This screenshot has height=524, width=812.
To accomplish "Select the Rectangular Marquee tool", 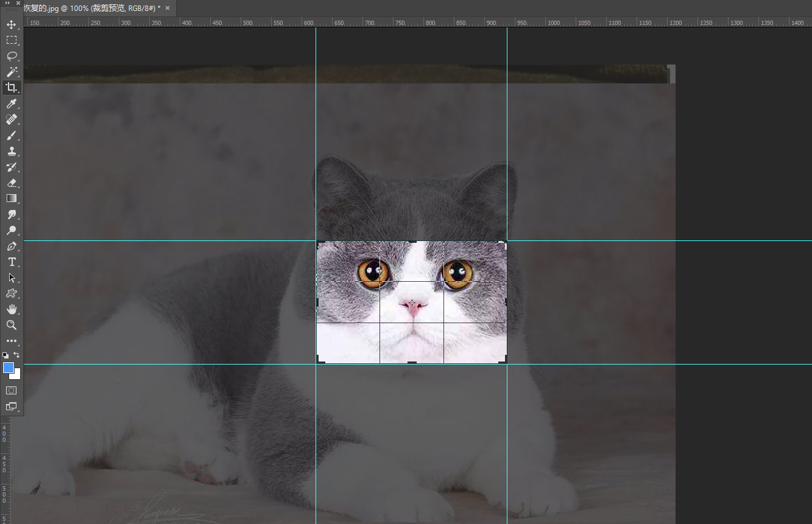I will coord(11,40).
